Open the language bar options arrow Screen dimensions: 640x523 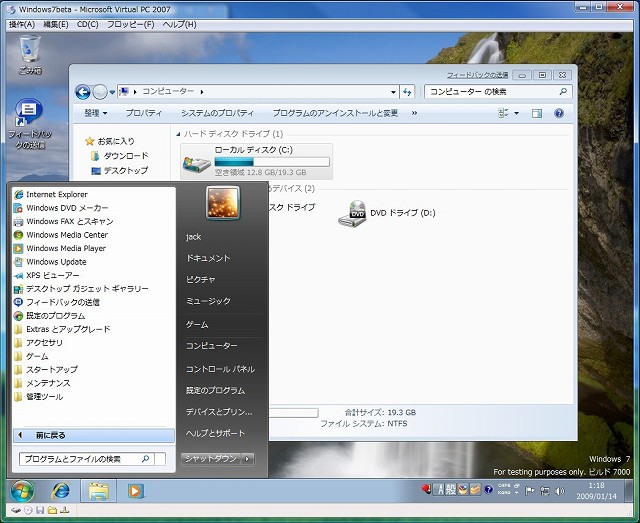516,493
